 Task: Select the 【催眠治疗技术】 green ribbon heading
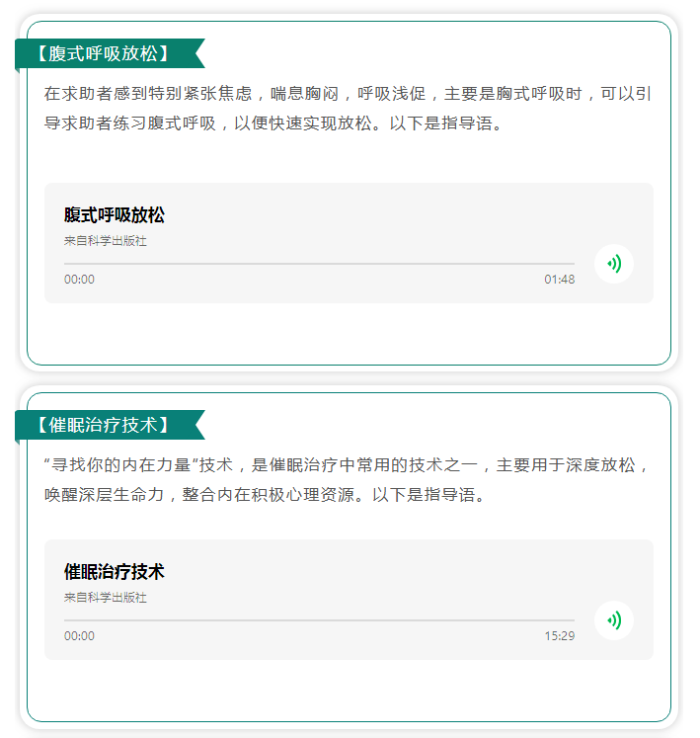click(104, 426)
